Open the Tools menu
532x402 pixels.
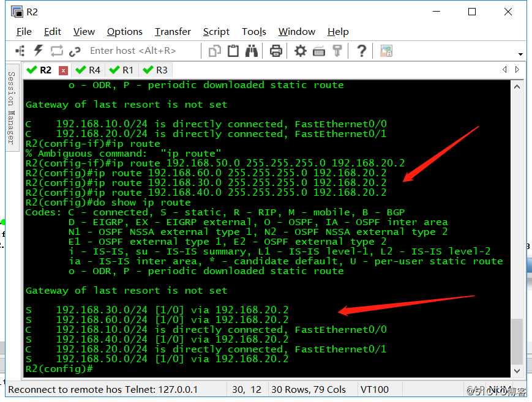pos(254,32)
